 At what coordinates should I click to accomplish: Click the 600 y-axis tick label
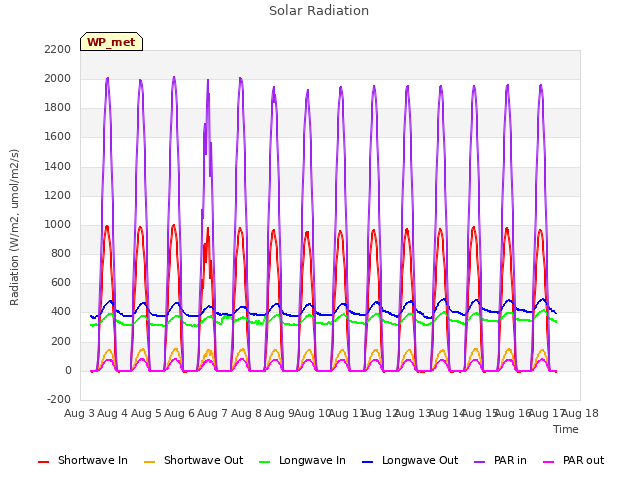pos(61,282)
